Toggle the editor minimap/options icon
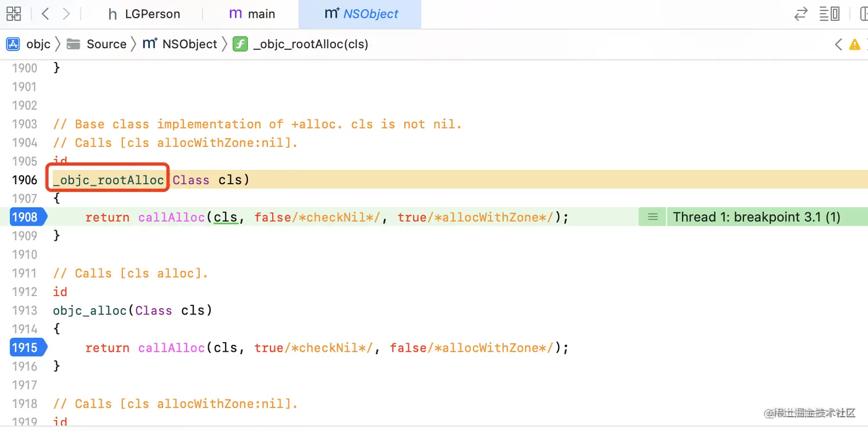This screenshot has width=868, height=431. coord(830,14)
